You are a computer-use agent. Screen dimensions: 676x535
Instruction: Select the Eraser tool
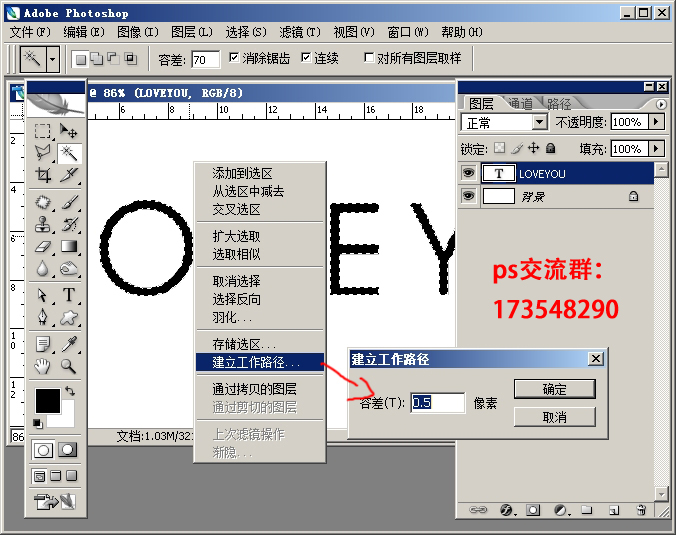43,247
